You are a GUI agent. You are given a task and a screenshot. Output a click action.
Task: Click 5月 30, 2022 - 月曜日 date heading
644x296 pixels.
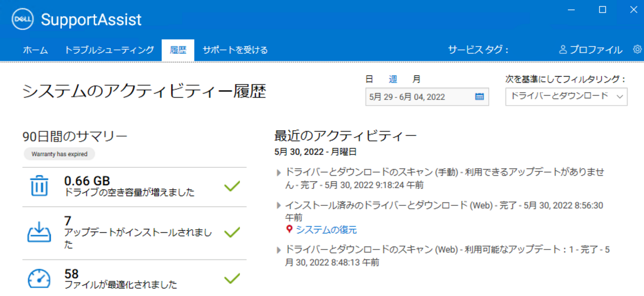coord(316,152)
